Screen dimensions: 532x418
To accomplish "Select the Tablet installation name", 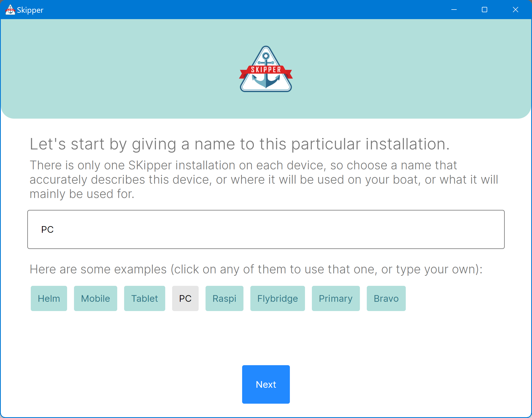I will coord(144,298).
